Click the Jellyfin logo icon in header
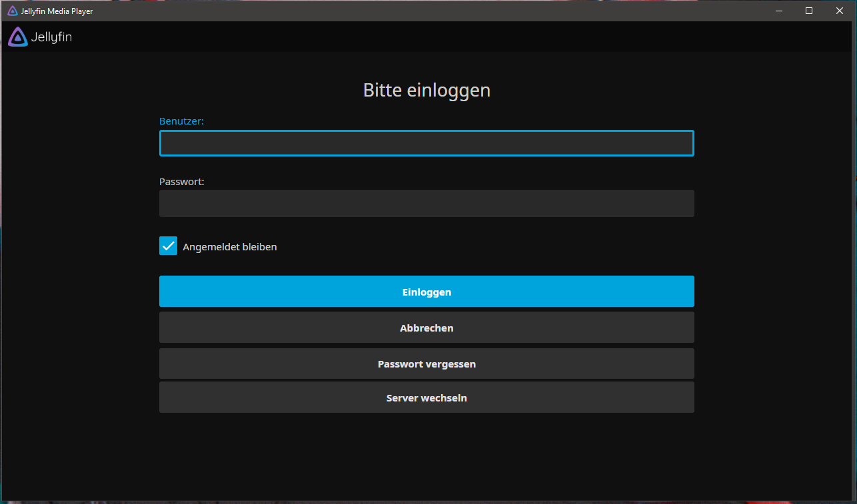Screen dimensions: 857x504 point(18,37)
